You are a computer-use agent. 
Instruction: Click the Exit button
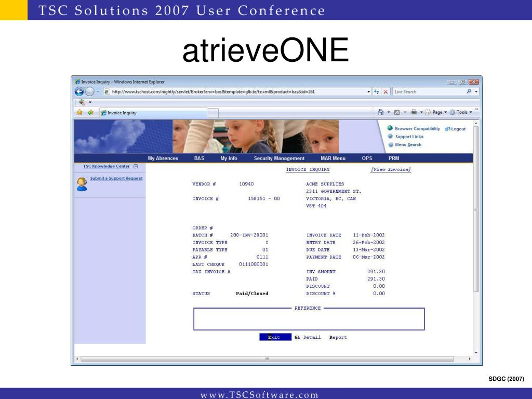[x=275, y=337]
